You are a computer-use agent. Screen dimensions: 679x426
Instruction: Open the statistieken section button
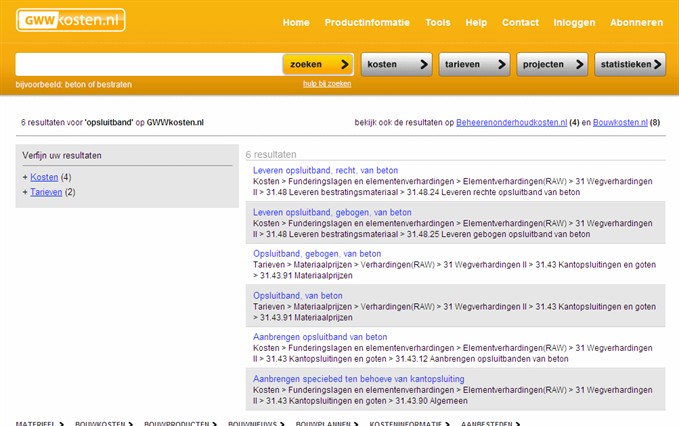point(630,65)
